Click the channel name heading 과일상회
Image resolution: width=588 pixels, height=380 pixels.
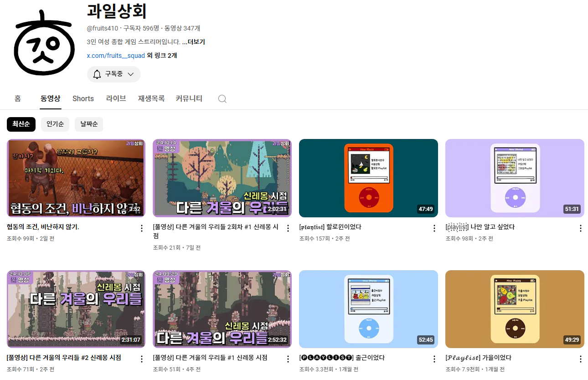pos(117,11)
